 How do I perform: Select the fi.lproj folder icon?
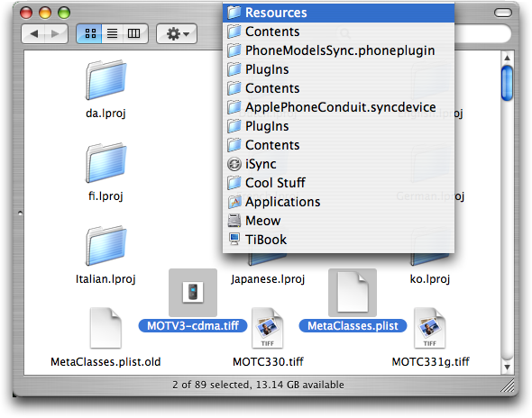click(x=105, y=163)
